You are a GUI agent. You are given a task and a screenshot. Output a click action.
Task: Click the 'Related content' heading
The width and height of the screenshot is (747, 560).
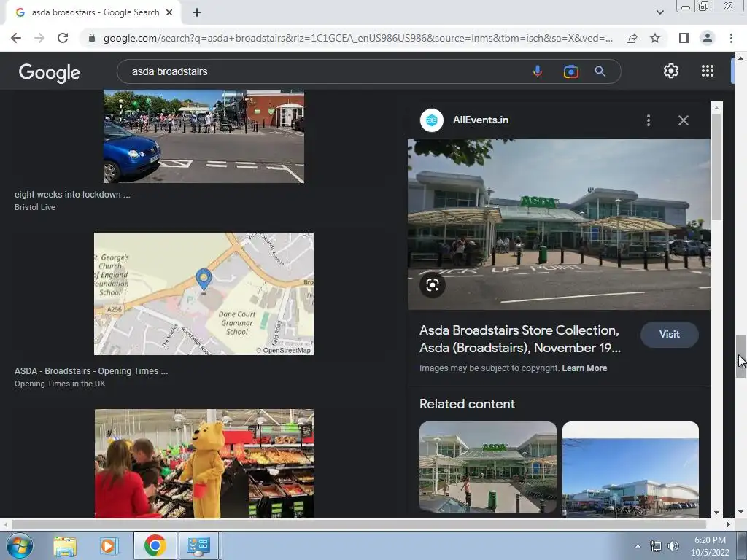(467, 404)
